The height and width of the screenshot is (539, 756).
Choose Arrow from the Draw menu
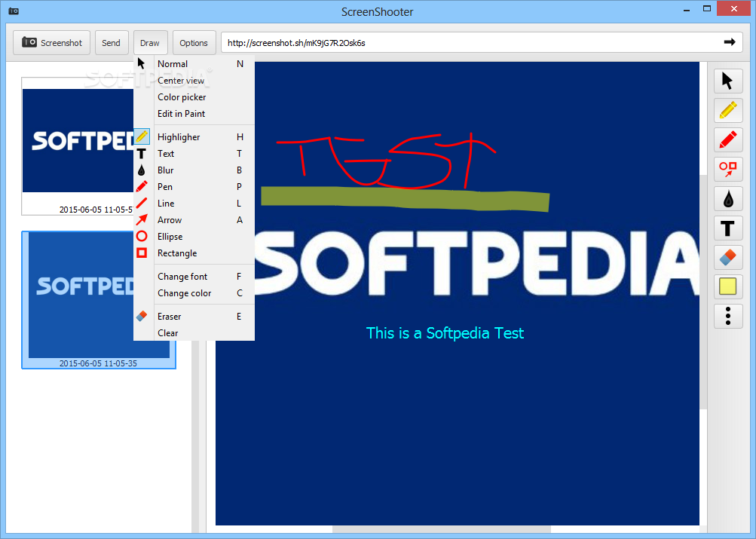pos(194,220)
